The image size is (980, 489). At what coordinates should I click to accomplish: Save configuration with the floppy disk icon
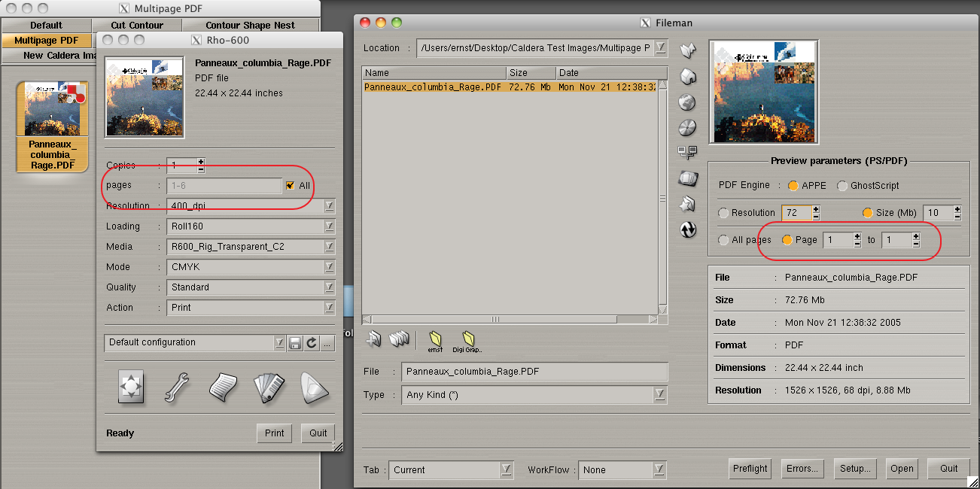295,343
